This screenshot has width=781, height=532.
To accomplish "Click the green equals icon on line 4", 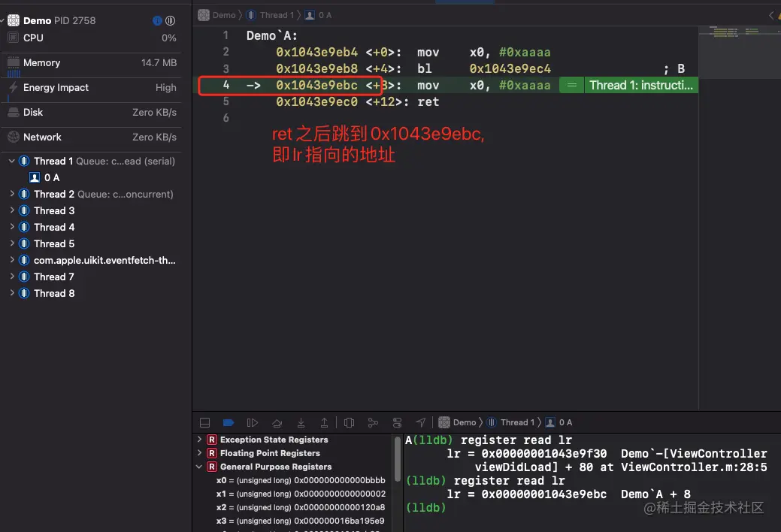I will [x=572, y=85].
